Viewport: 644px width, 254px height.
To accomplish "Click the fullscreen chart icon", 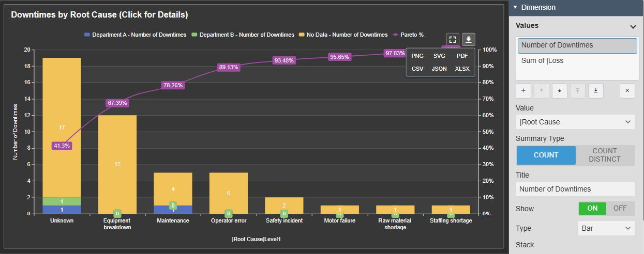I will tap(453, 39).
